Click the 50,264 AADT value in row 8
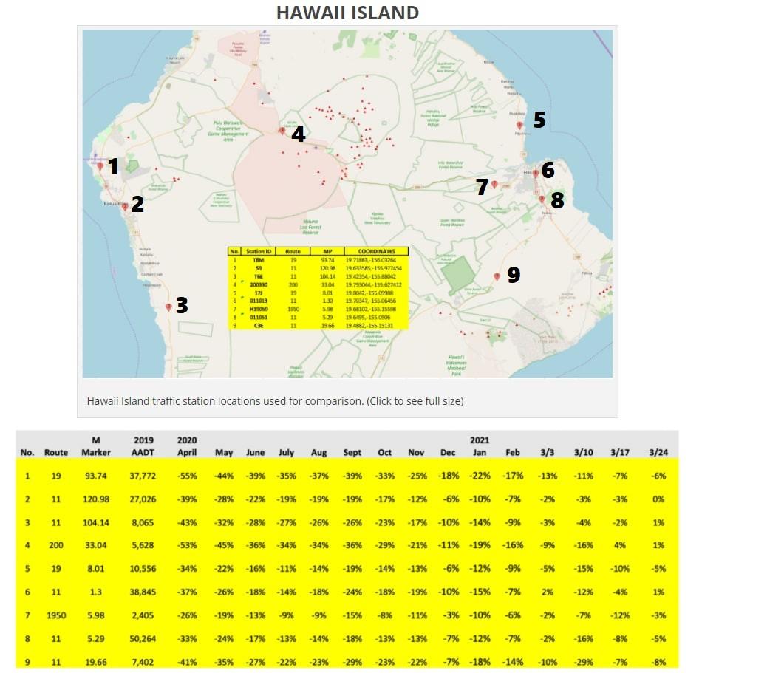 point(144,638)
